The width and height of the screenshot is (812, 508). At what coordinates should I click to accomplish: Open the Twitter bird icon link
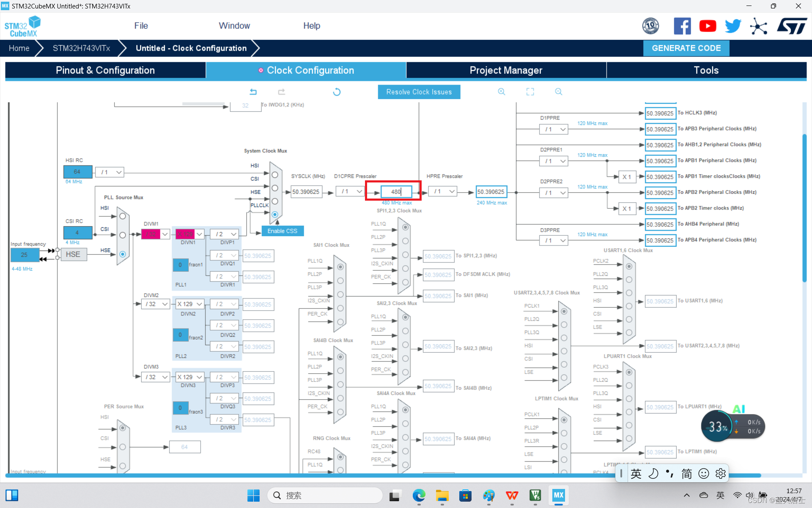[733, 26]
